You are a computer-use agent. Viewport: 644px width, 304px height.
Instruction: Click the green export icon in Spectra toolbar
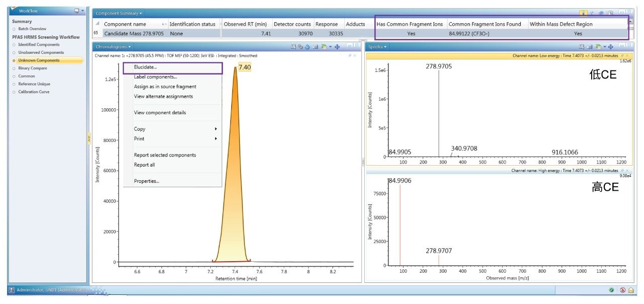(x=597, y=46)
